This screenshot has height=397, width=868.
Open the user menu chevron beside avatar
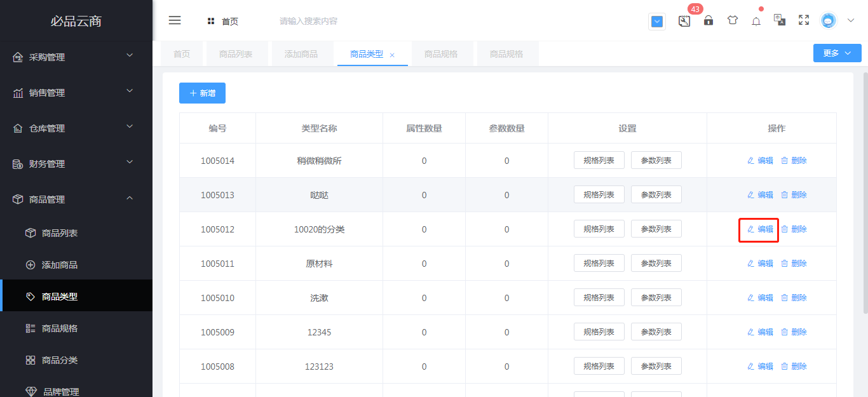pyautogui.click(x=851, y=20)
